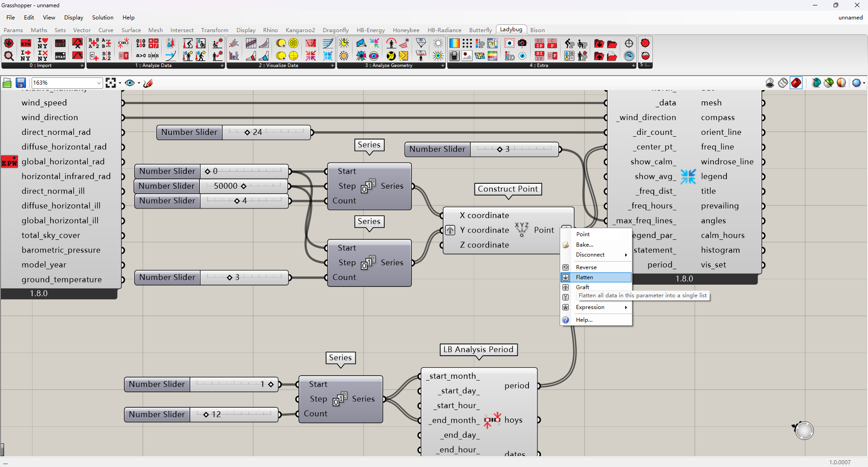Image resolution: width=868 pixels, height=467 pixels.
Task: Click the Open file green folder icon
Action: pos(7,83)
